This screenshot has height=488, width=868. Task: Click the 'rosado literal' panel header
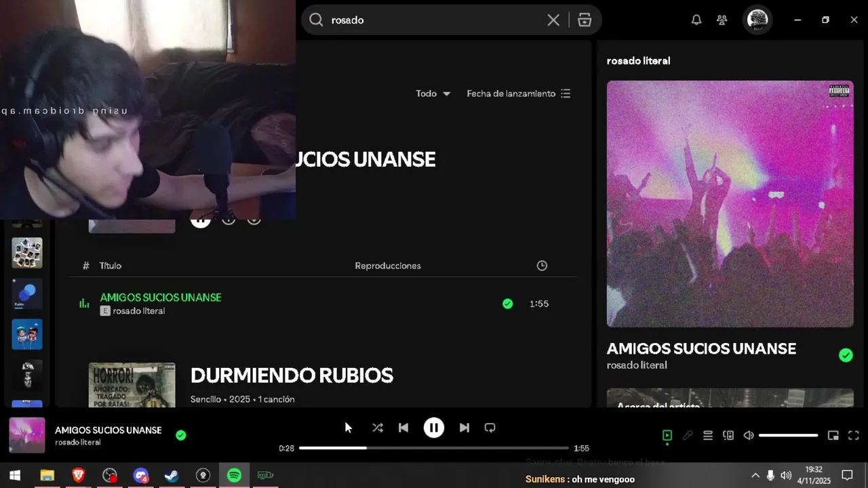pos(638,61)
